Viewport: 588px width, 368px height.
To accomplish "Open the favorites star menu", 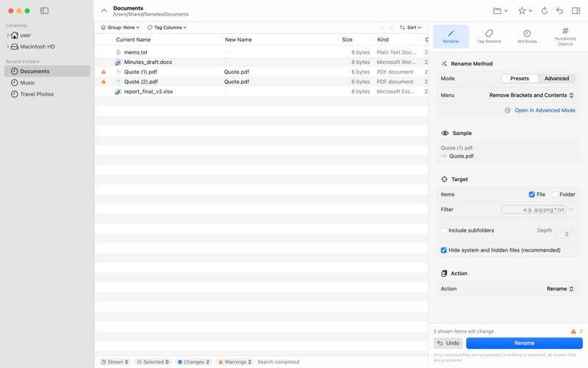I will pyautogui.click(x=525, y=11).
